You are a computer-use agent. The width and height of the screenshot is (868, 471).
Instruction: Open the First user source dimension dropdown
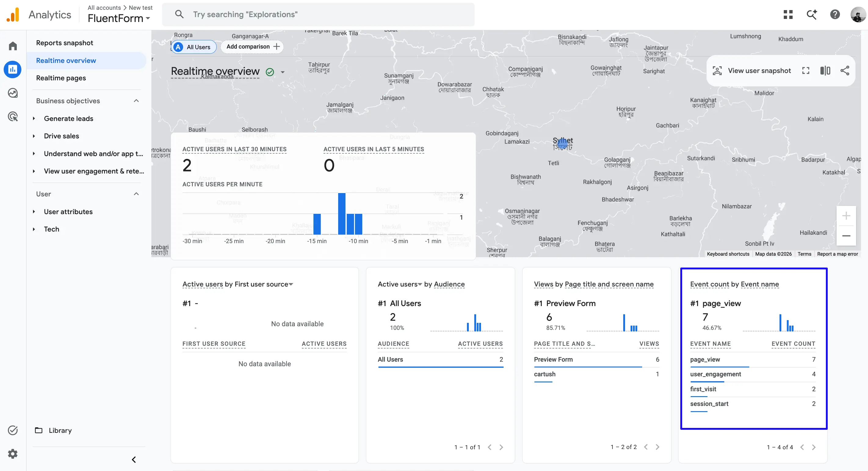click(x=291, y=284)
